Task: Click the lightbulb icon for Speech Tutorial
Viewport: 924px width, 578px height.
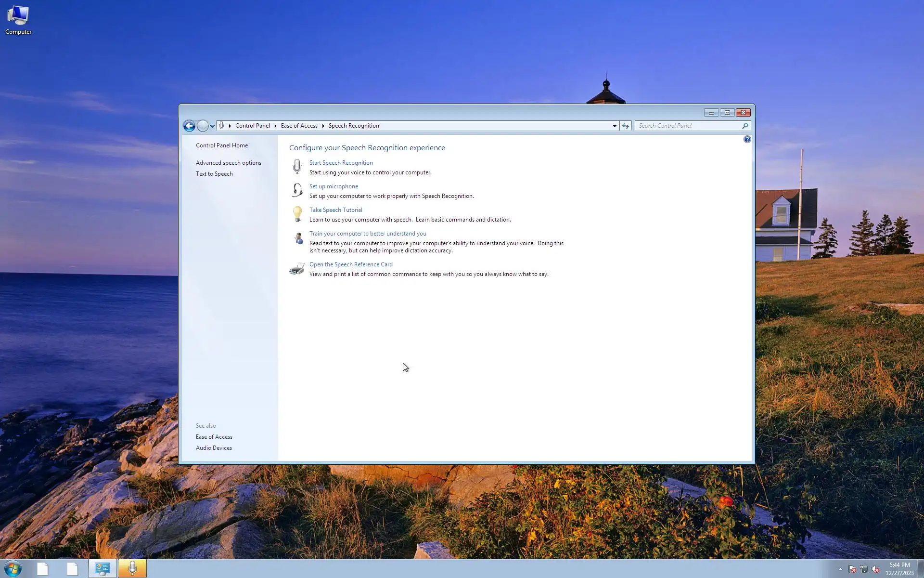Action: 297,214
